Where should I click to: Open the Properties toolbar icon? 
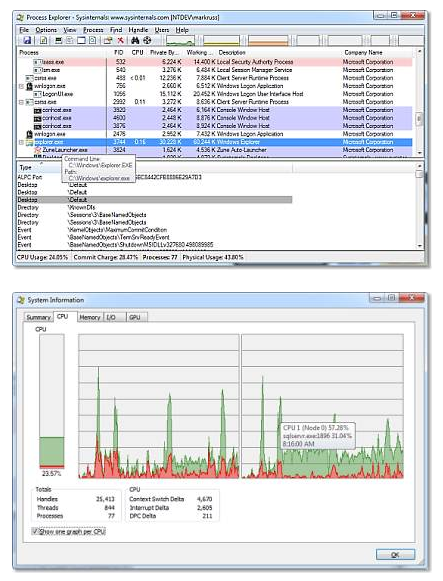point(108,40)
